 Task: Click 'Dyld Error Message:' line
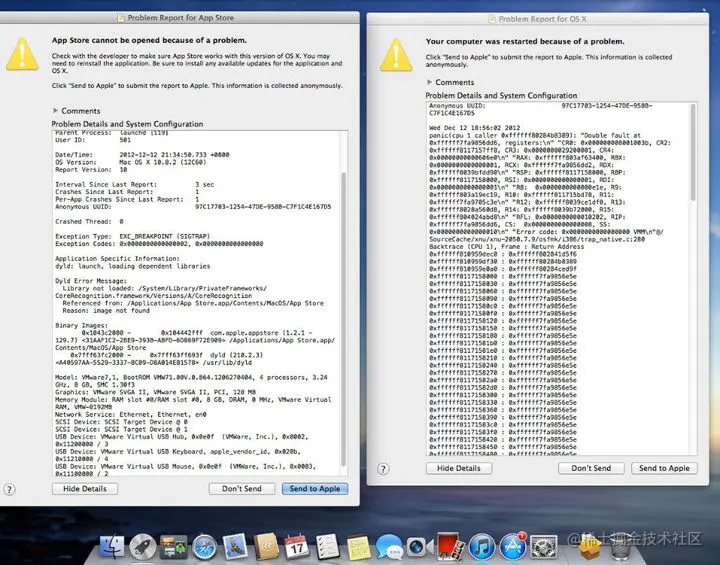click(90, 281)
